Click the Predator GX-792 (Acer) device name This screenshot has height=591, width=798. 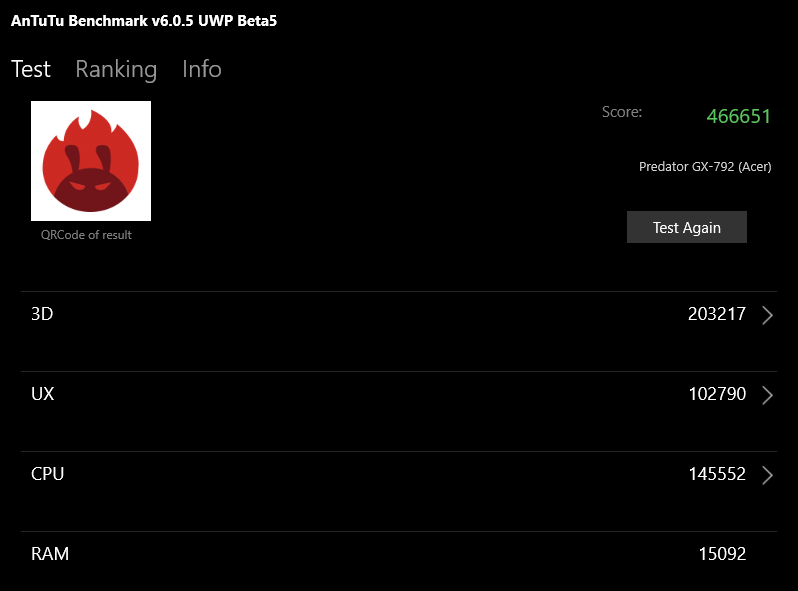[x=705, y=167]
